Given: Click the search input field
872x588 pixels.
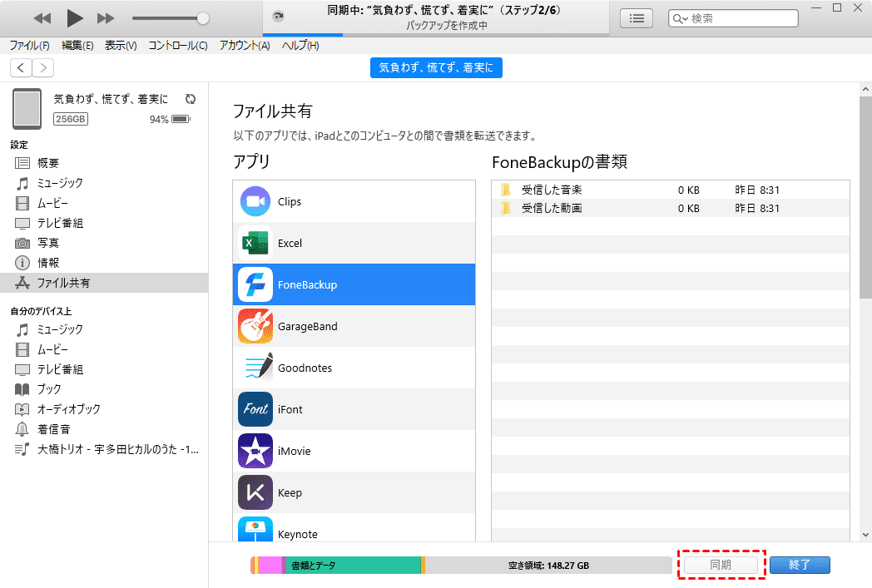Looking at the screenshot, I should point(741,18).
